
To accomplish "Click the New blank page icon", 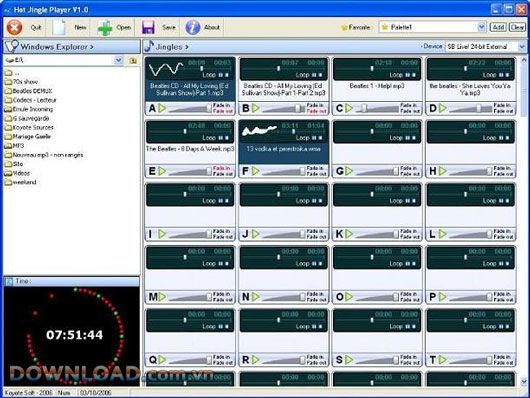I will 59,27.
